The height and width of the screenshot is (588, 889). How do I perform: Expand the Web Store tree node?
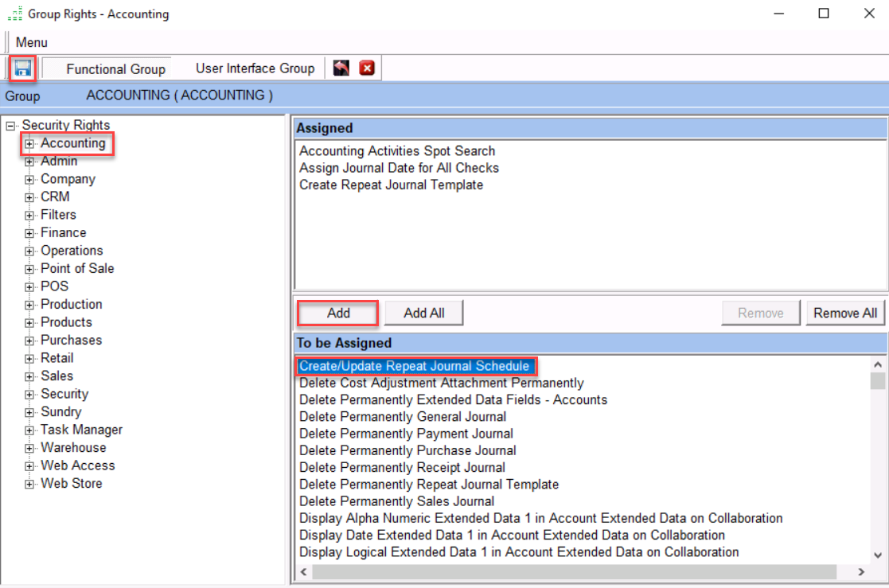tap(29, 484)
